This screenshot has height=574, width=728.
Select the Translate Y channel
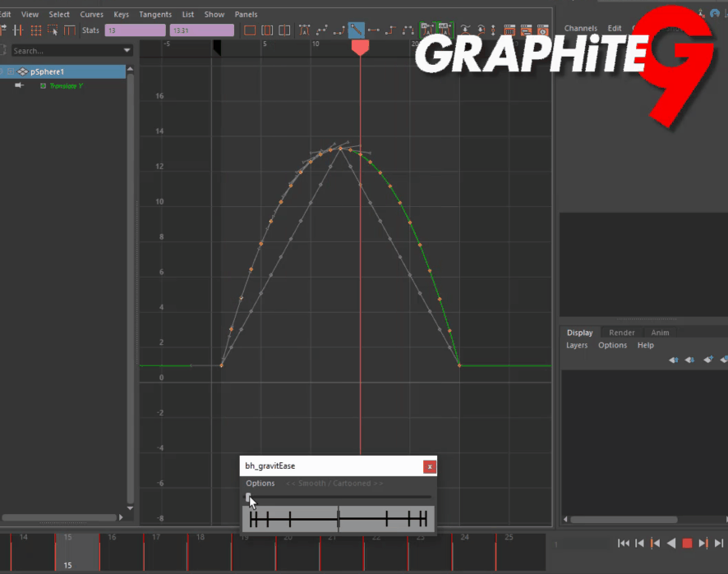point(66,86)
